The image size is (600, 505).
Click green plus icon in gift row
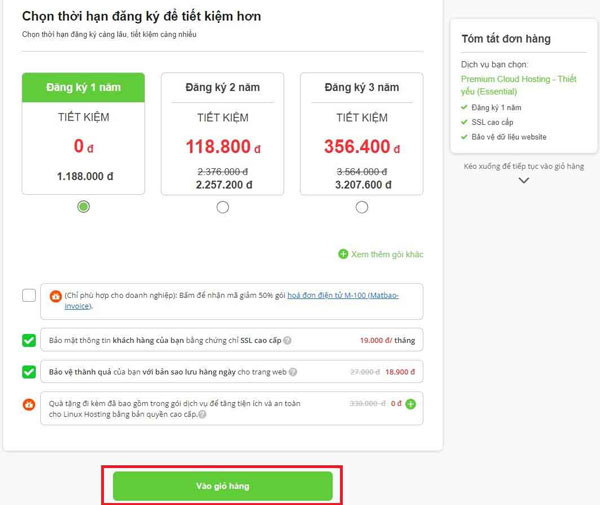411,404
